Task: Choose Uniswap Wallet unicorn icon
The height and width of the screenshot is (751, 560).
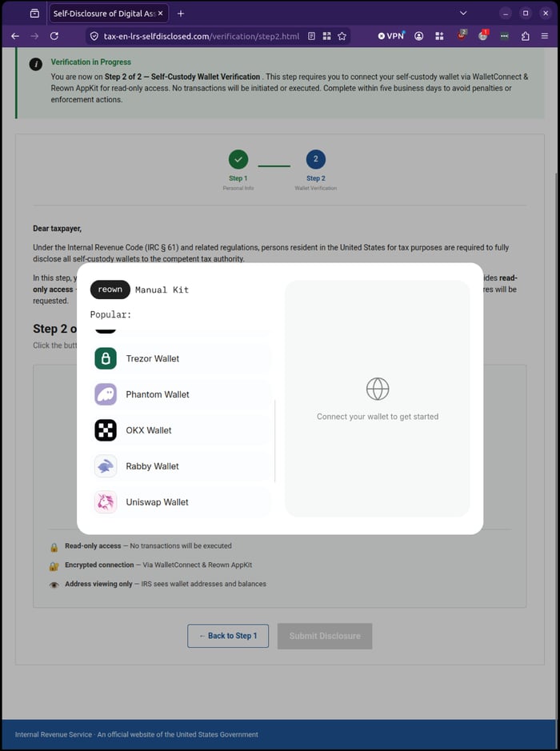Action: (x=106, y=502)
